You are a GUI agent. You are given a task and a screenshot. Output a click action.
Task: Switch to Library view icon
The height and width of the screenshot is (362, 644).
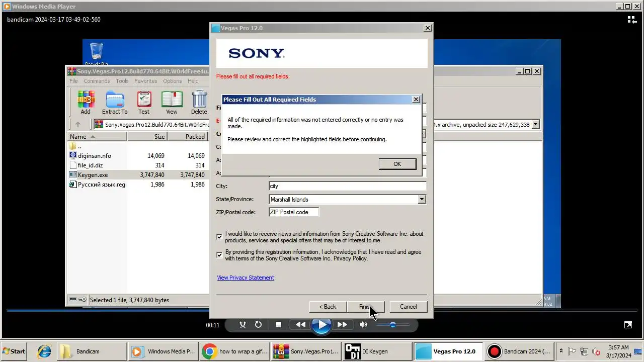(x=632, y=20)
